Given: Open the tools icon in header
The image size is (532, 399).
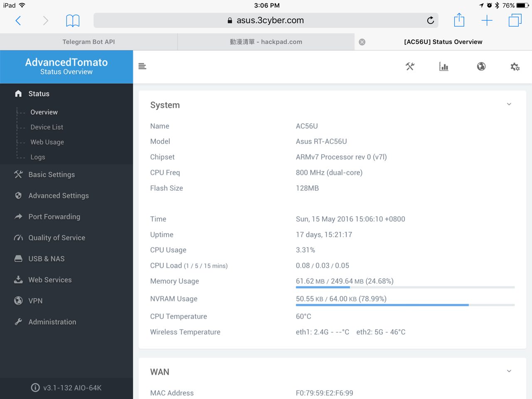Looking at the screenshot, I should coord(410,66).
